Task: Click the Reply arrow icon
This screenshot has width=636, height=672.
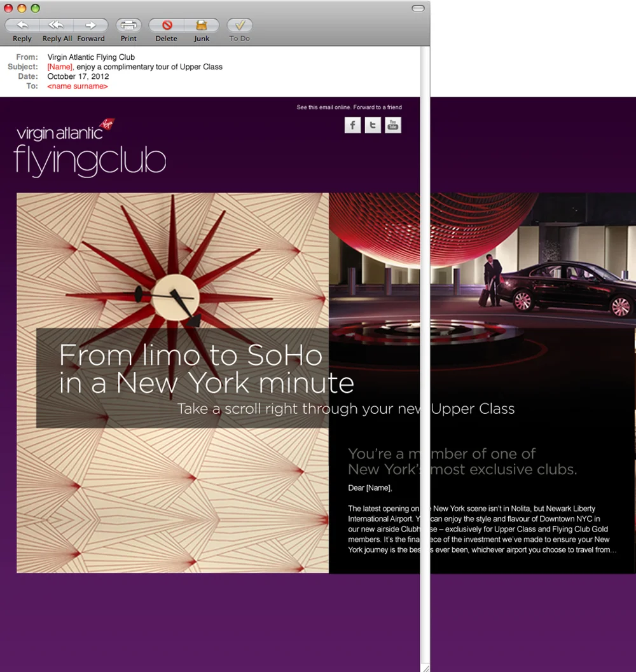Action: point(22,25)
